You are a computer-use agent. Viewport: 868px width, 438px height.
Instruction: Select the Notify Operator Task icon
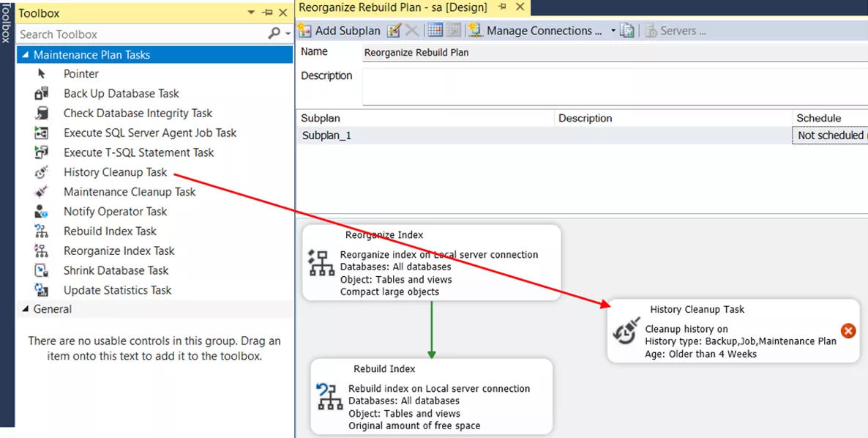pyautogui.click(x=42, y=212)
